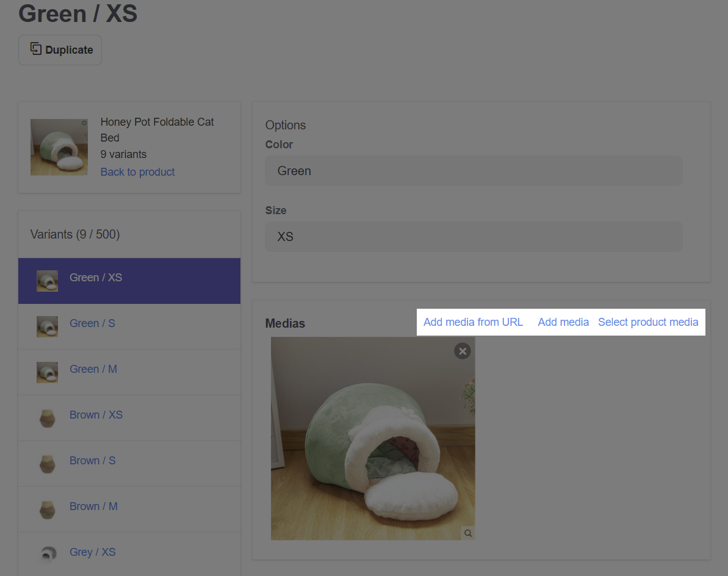
Task: Click the 9 variants text
Action: [123, 154]
